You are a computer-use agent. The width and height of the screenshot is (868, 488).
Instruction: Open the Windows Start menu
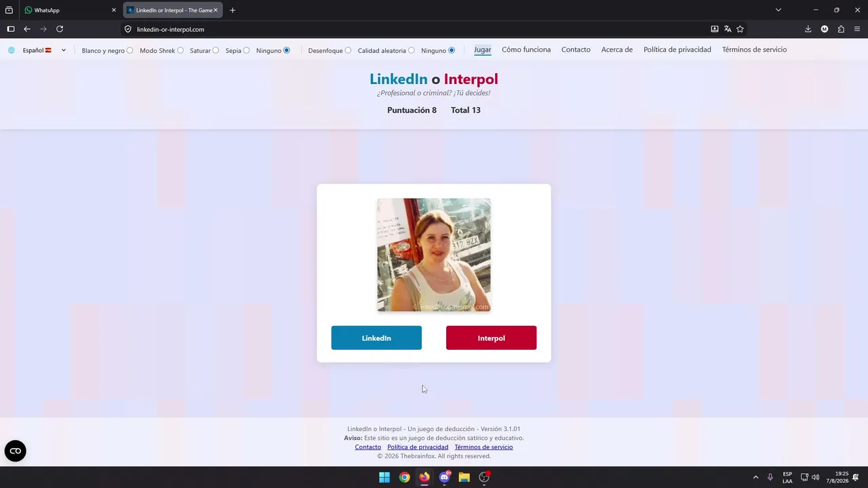(384, 477)
